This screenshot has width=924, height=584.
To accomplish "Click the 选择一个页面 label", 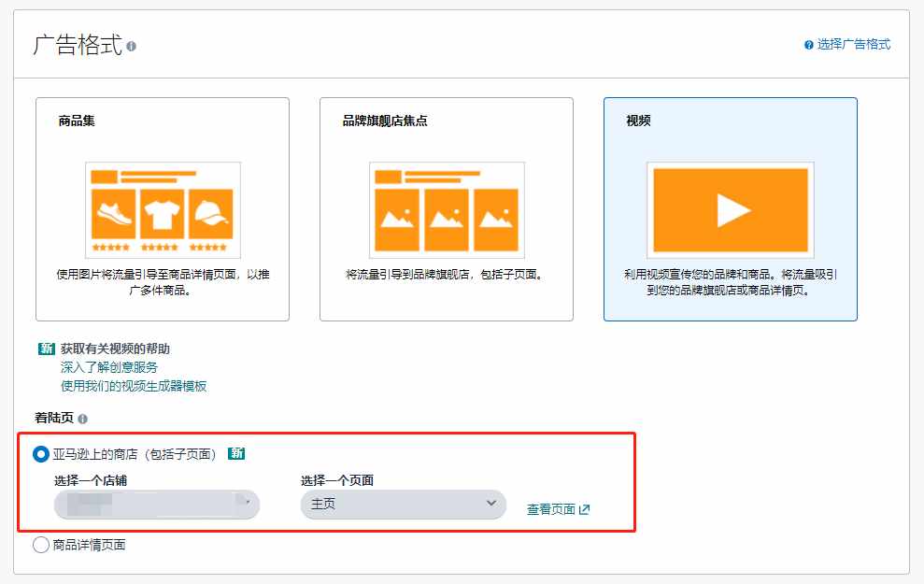I will point(337,480).
